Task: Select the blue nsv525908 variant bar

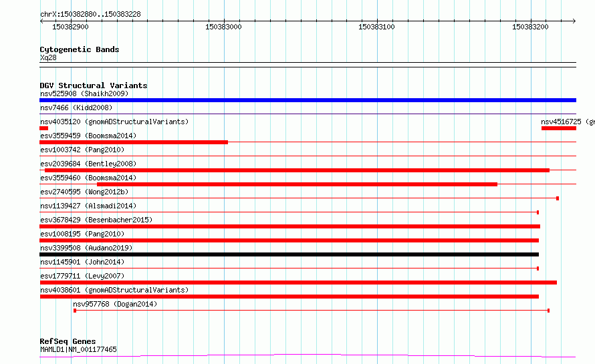Action: pos(308,100)
